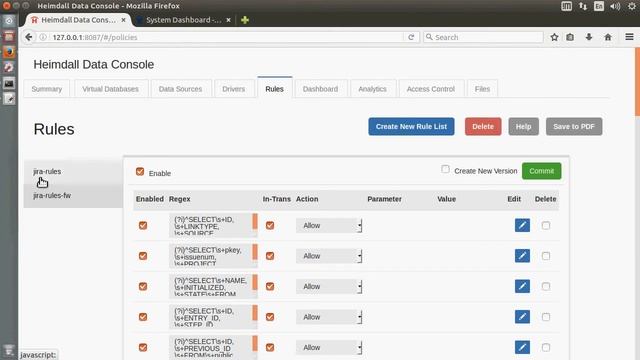Select the jira-rules-fw rule list
The image size is (640, 360).
click(52, 196)
